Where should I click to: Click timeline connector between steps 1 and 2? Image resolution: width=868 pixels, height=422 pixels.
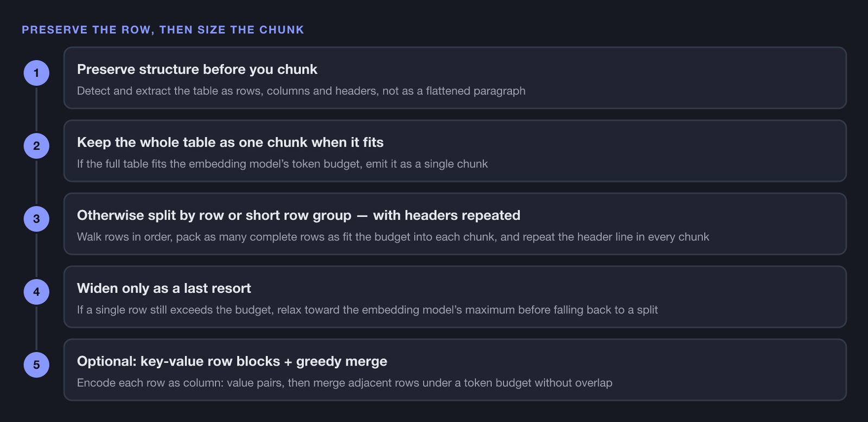pyautogui.click(x=36, y=109)
